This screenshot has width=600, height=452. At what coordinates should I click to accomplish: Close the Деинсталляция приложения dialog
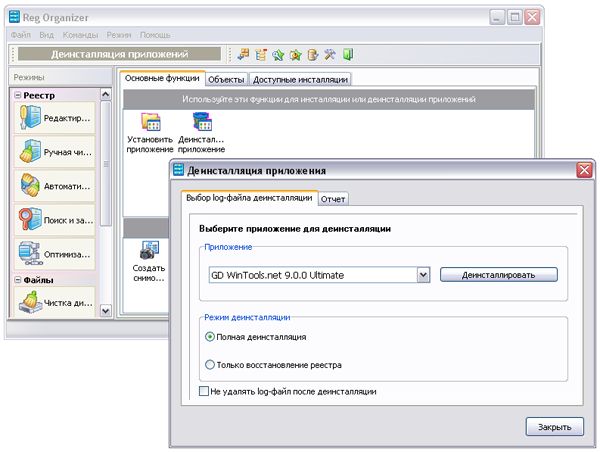584,170
